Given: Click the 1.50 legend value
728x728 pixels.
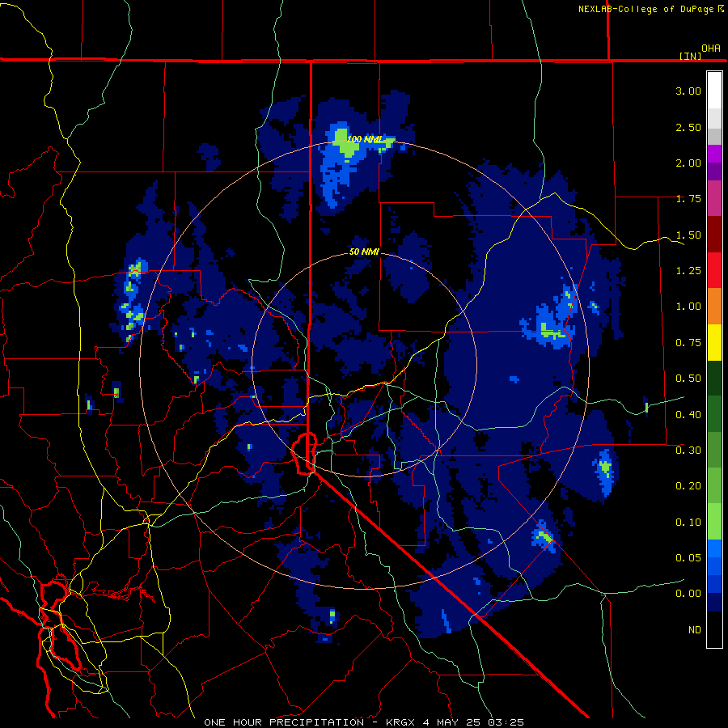Looking at the screenshot, I should (688, 235).
